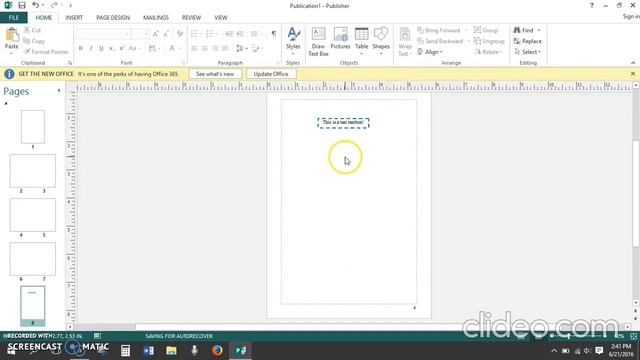The width and height of the screenshot is (640, 360).
Task: Open the Change Case (Aa) dropdown
Action: [x=134, y=48]
